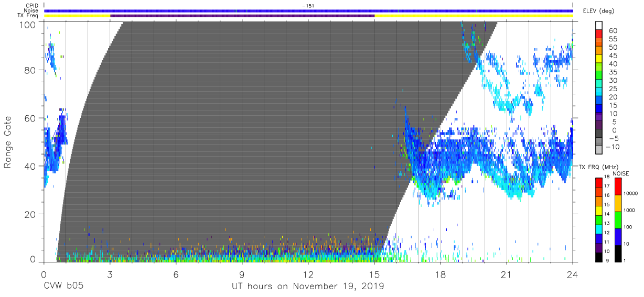Click the 'CPID' label at top left

(x=32, y=6)
